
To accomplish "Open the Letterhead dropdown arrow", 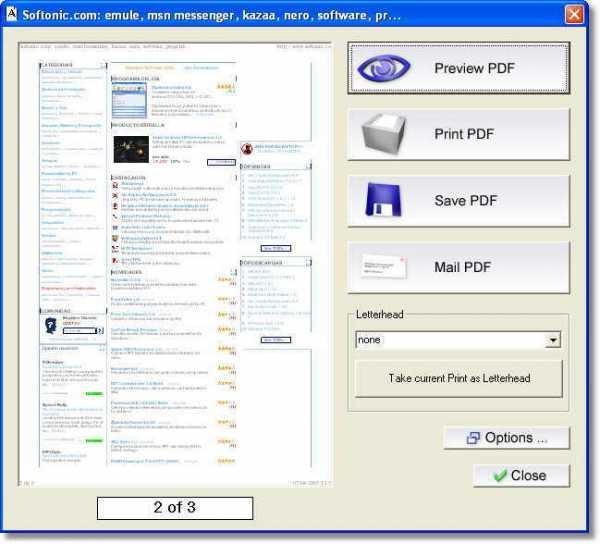I will point(553,340).
